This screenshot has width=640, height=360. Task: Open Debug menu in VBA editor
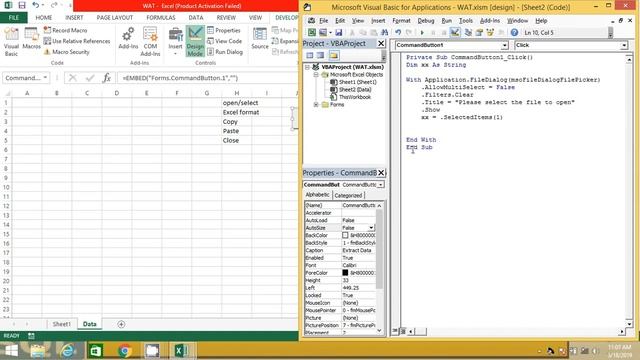click(426, 20)
